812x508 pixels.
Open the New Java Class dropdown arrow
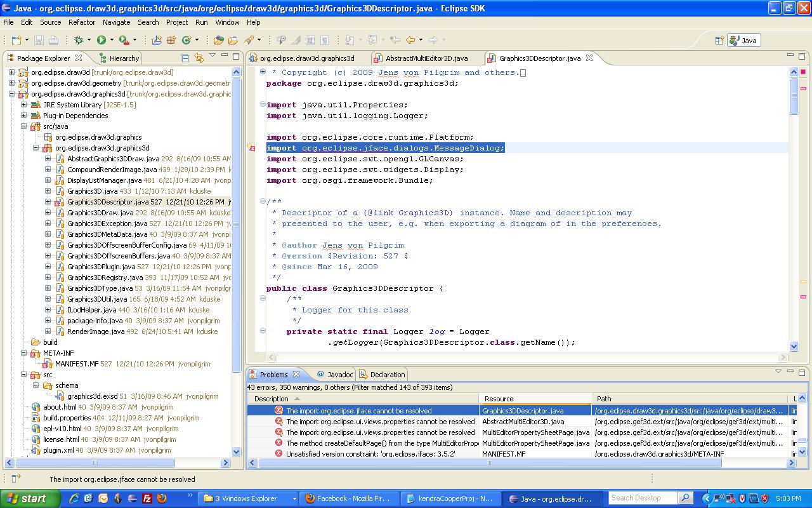pyautogui.click(x=197, y=40)
